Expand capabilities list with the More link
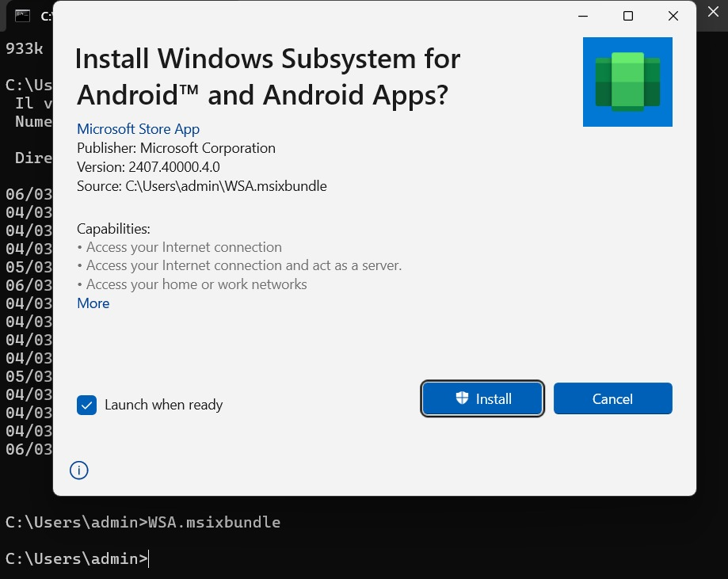Image resolution: width=728 pixels, height=579 pixels. point(93,303)
